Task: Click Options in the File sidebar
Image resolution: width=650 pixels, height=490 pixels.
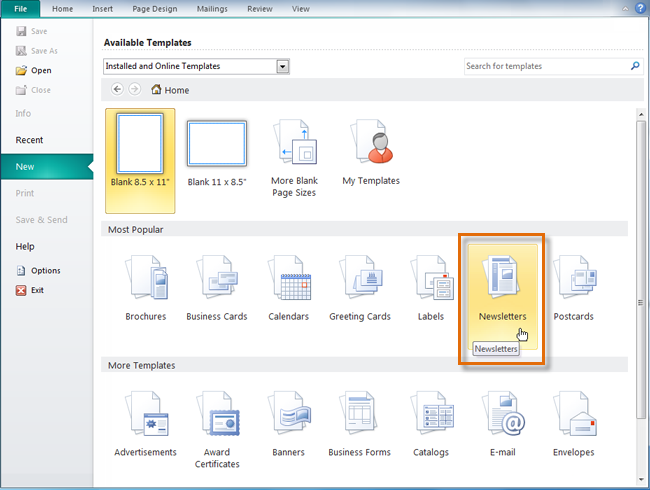Action: pos(45,270)
